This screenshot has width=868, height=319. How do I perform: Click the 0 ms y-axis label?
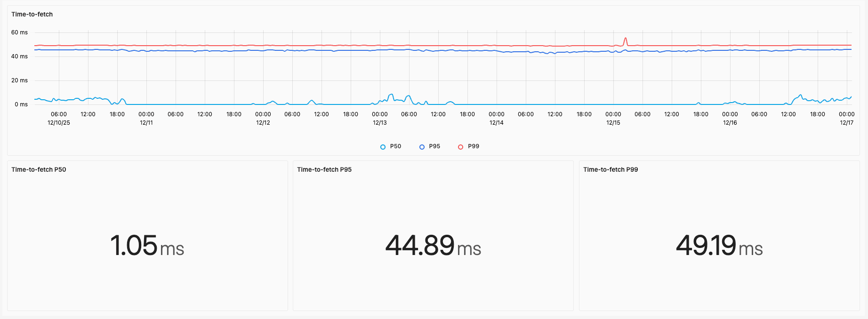tap(21, 104)
